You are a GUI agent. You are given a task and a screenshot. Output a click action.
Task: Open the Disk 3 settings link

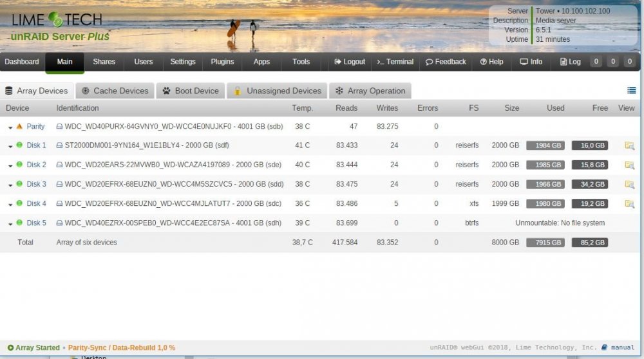36,184
